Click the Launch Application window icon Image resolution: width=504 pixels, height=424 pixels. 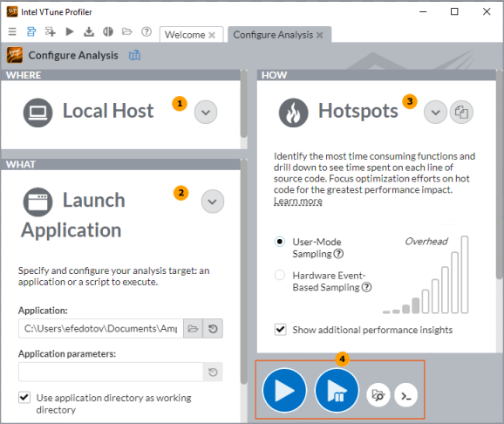click(37, 202)
